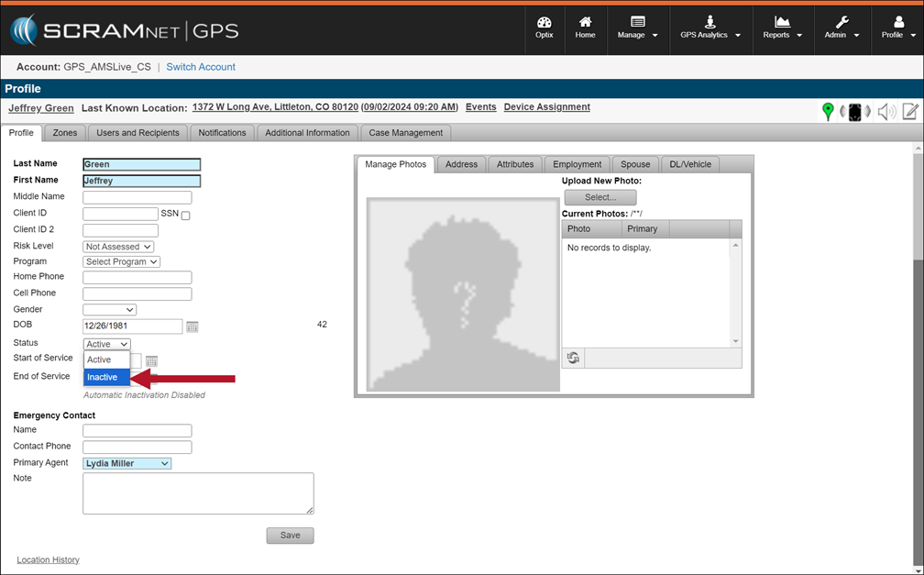Click the refresh photos icon
The height and width of the screenshot is (575, 924).
573,358
